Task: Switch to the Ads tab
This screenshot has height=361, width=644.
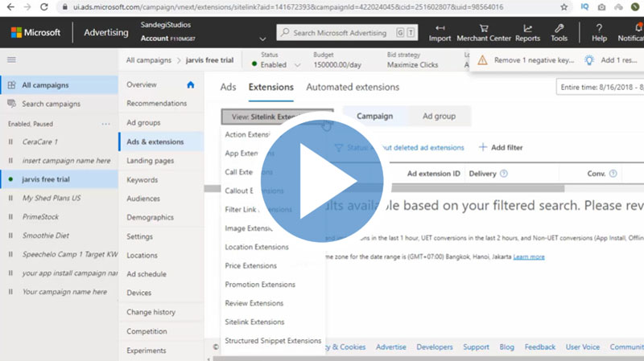Action: point(228,87)
